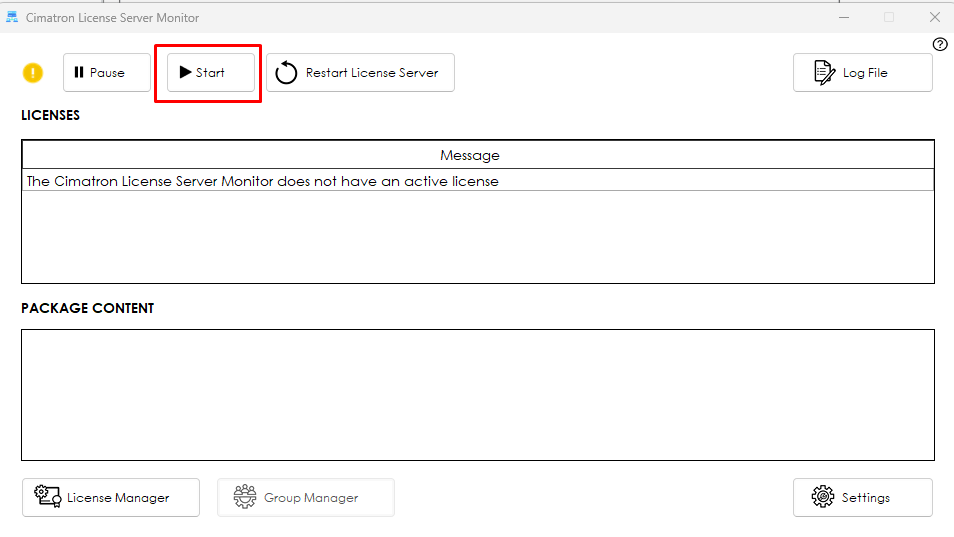
Task: Click the Message column header
Action: click(x=478, y=155)
